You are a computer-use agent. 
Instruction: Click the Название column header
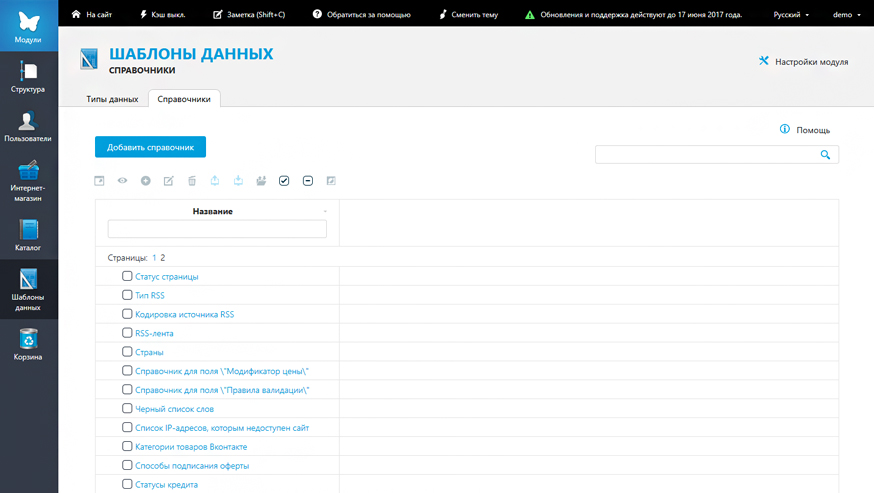pyautogui.click(x=213, y=211)
